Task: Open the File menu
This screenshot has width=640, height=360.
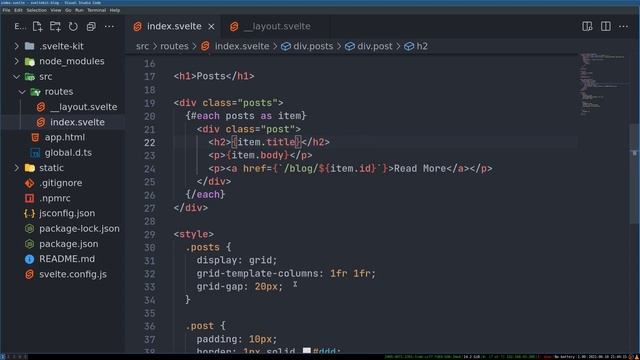Action: tap(7, 10)
